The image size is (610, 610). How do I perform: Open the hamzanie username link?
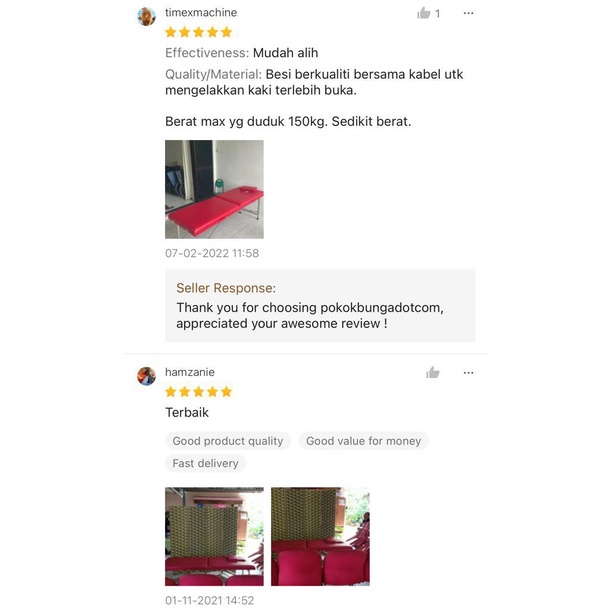(189, 372)
